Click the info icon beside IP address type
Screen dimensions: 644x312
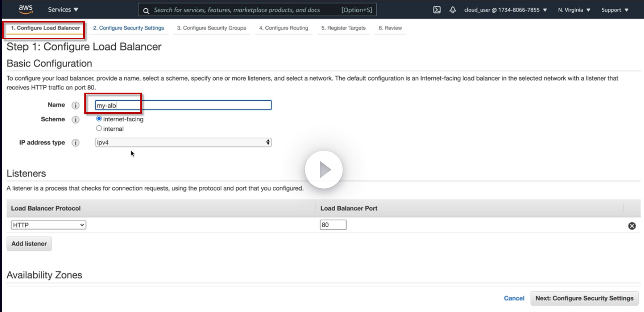point(75,143)
